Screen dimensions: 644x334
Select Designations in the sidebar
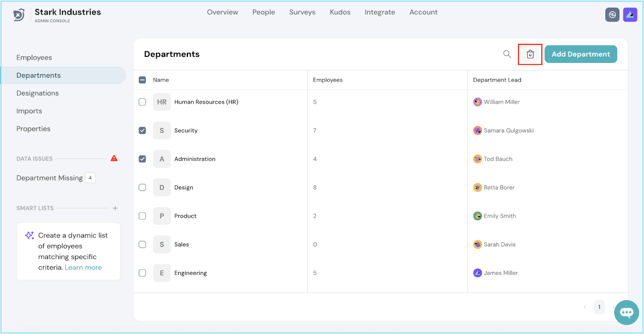coord(37,93)
